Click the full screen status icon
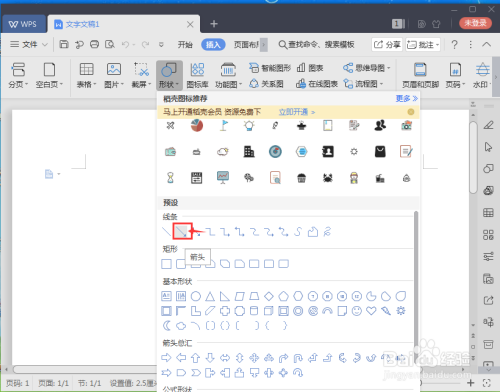The width and height of the screenshot is (500, 392). click(486, 383)
